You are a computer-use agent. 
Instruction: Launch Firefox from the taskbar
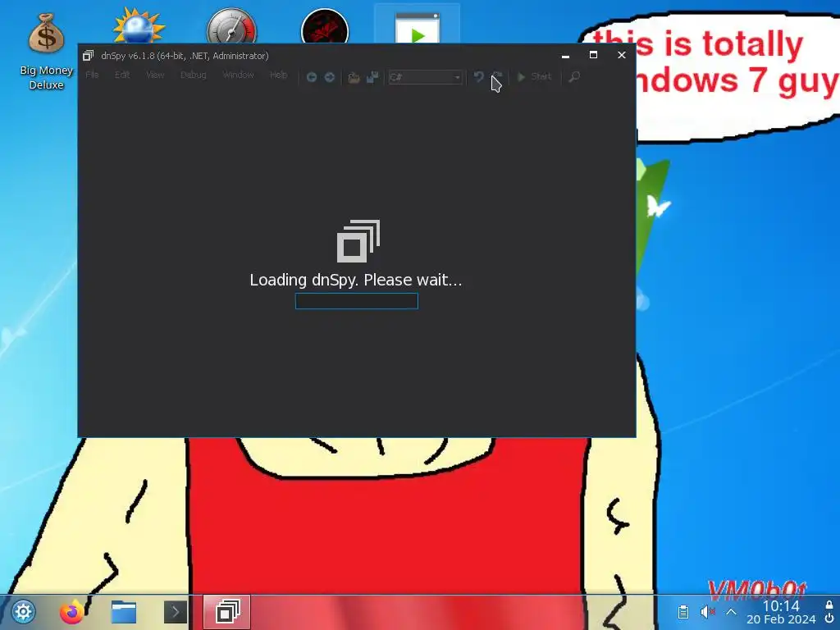(x=72, y=612)
